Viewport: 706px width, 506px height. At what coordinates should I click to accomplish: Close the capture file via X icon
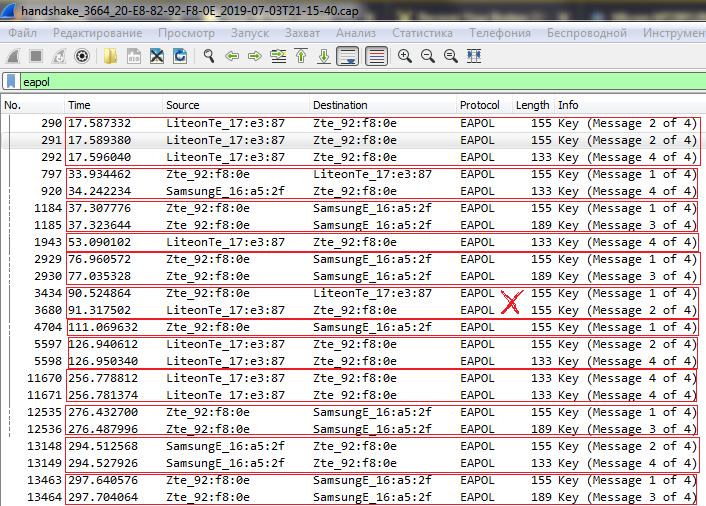[x=157, y=56]
